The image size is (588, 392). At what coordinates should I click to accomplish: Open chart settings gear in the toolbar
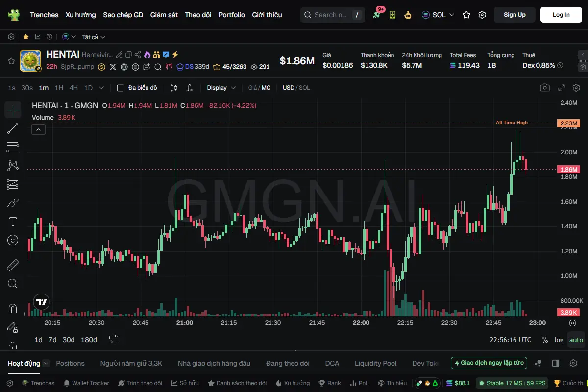tap(576, 88)
